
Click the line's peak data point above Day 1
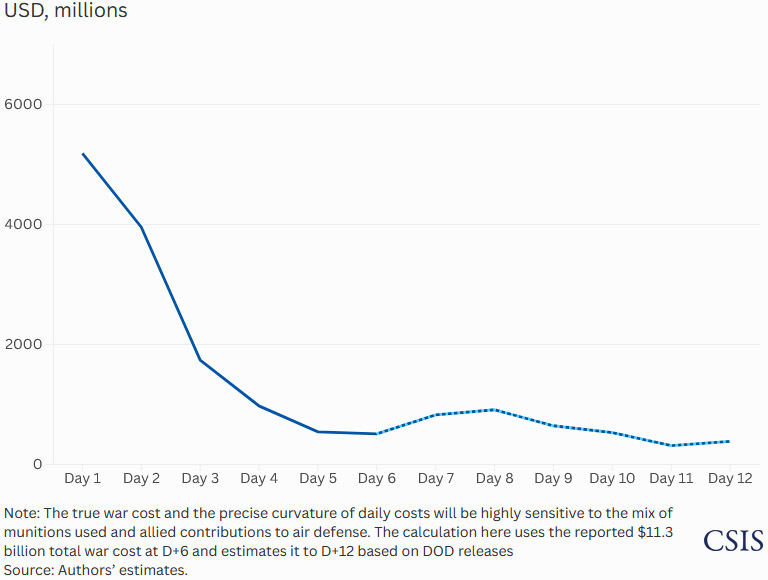point(83,154)
